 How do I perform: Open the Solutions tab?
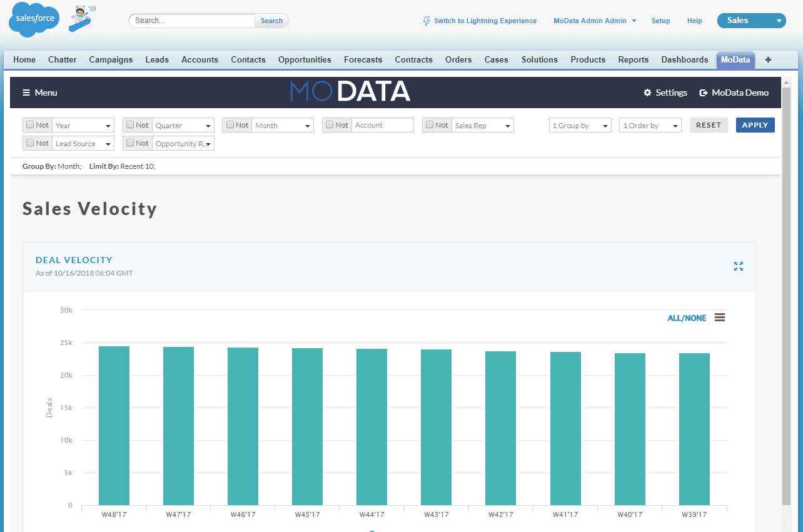tap(540, 60)
